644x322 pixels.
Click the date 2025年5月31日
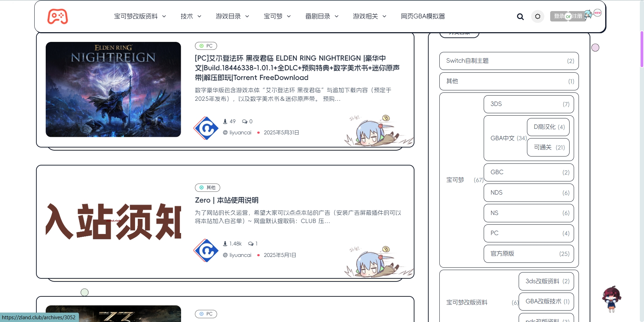281,133
